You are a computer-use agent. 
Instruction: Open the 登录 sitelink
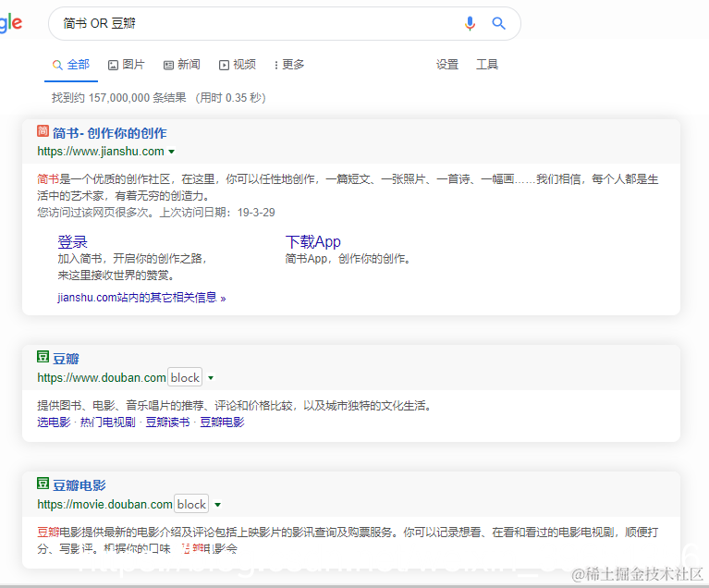(x=72, y=242)
